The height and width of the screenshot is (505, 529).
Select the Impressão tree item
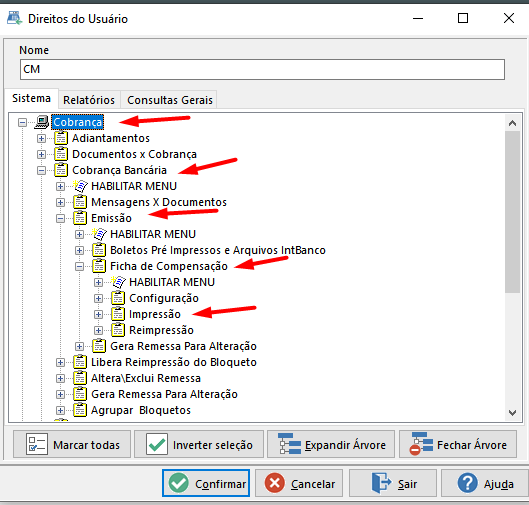point(155,314)
